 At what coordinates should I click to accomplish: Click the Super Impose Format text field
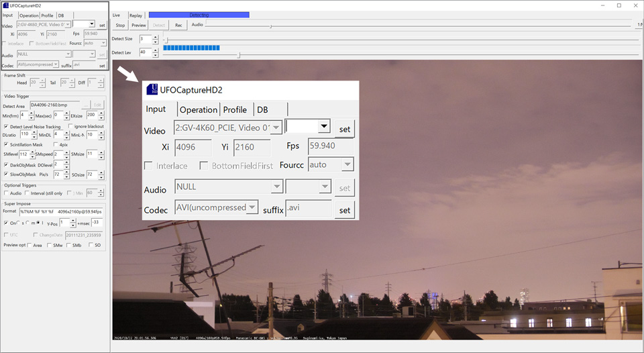[61, 211]
